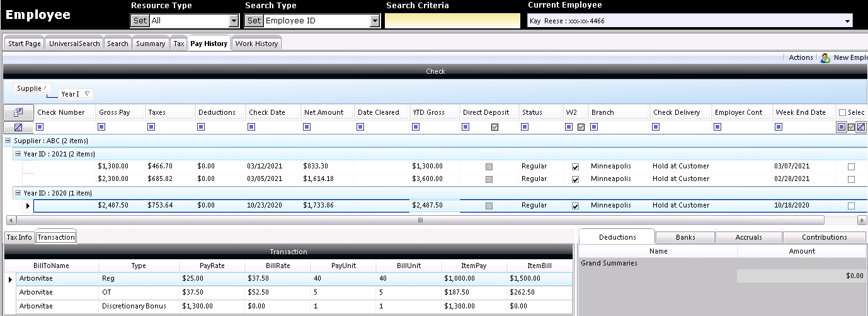Open the Status filter operator icon
Screen dimensions: 868x316
pyautogui.click(x=525, y=127)
